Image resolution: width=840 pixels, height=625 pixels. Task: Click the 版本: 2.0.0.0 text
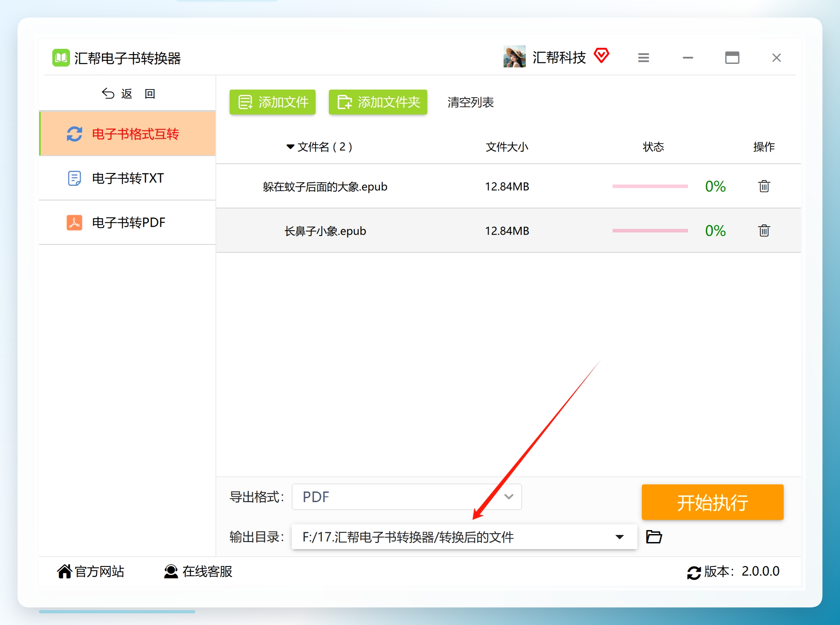tap(742, 571)
